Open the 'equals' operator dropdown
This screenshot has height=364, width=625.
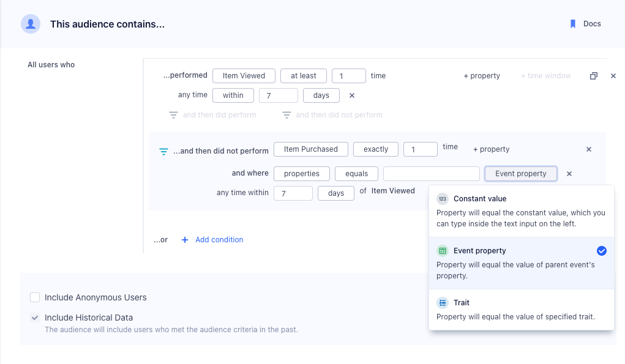(x=356, y=173)
